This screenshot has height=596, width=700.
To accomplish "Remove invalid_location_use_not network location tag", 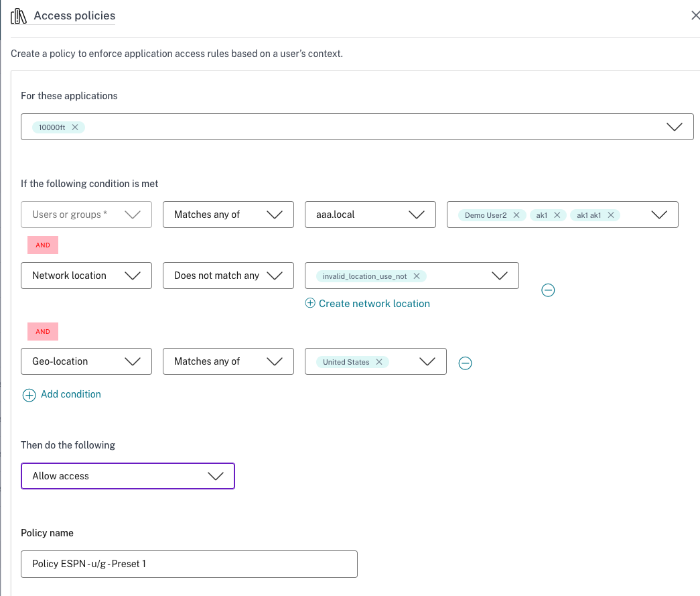I will [x=417, y=276].
